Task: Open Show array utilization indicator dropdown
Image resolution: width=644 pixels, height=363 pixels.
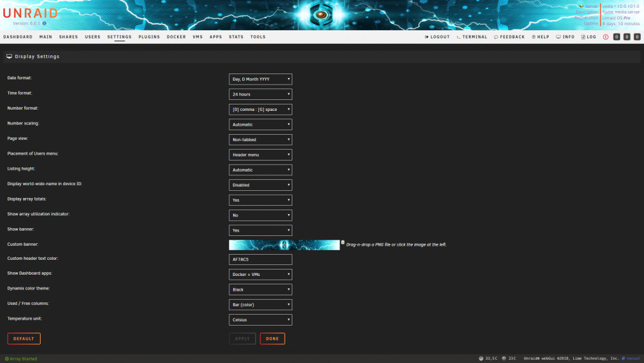Action: [x=260, y=215]
